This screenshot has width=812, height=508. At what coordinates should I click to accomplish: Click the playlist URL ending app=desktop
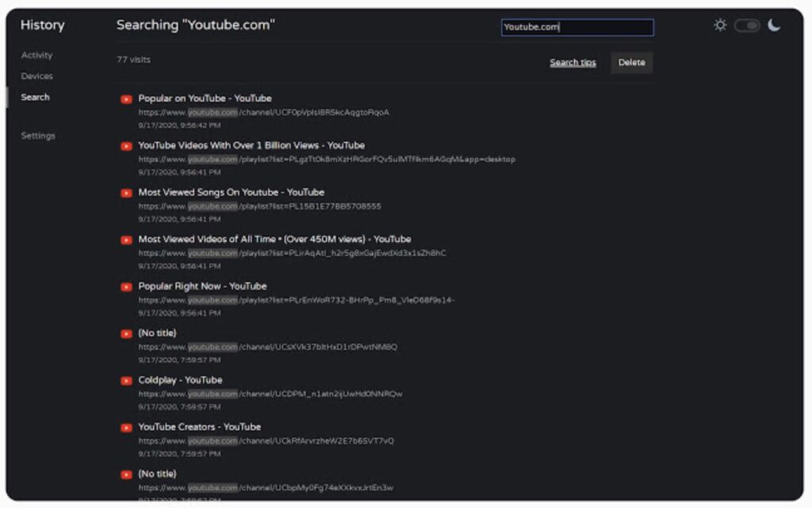click(x=327, y=159)
